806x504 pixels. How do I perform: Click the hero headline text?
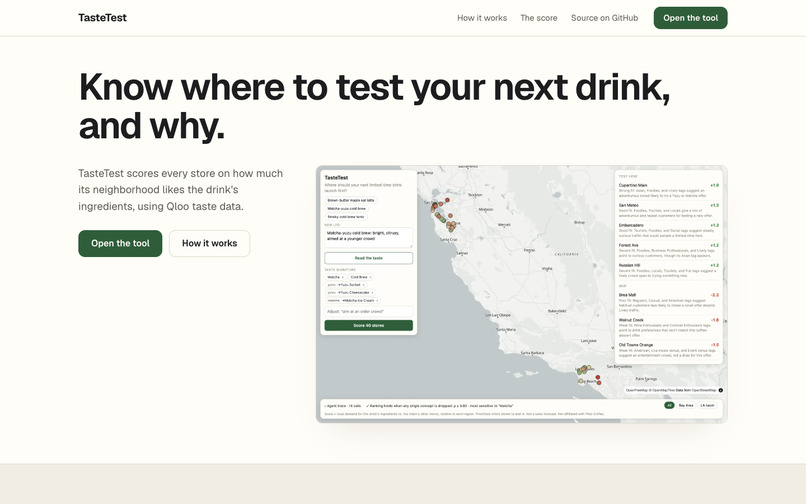[374, 106]
